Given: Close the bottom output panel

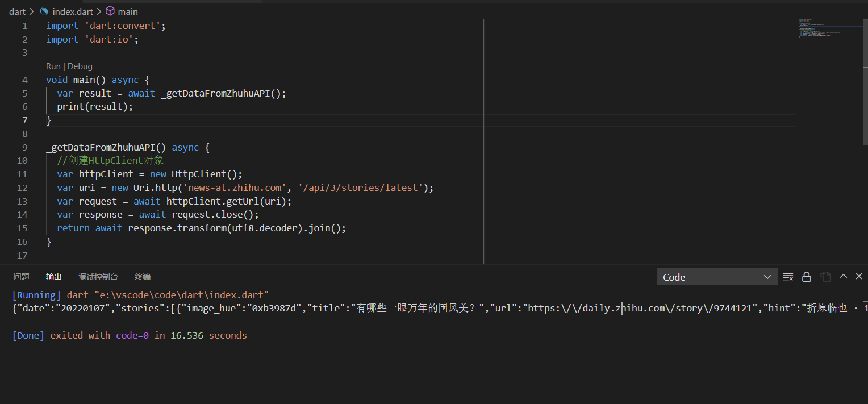Looking at the screenshot, I should pyautogui.click(x=859, y=276).
